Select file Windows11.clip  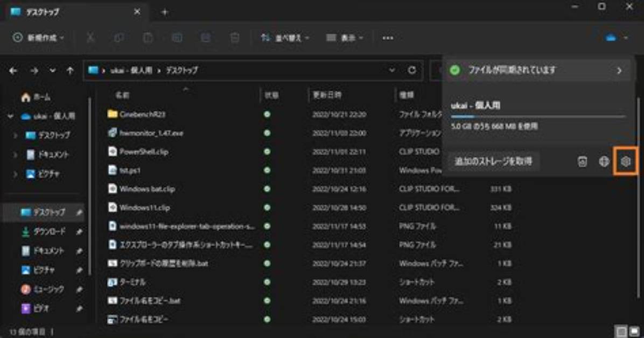[x=144, y=207]
